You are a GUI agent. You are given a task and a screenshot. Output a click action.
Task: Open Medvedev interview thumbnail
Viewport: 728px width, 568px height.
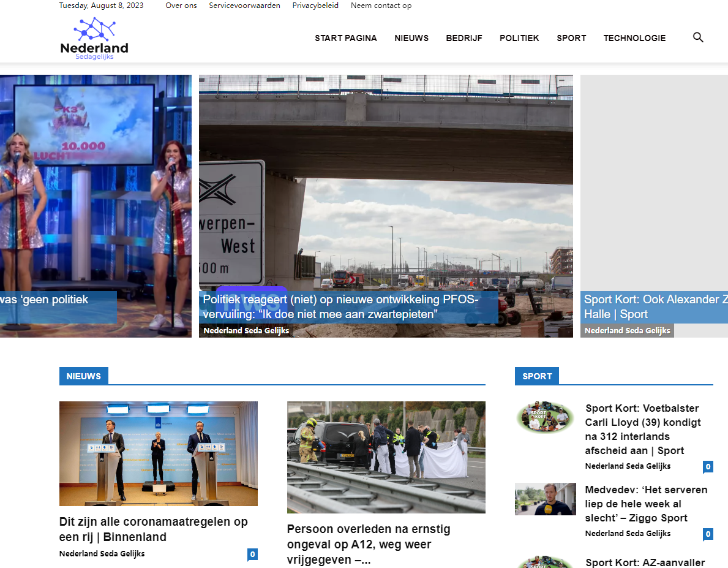[x=545, y=499]
